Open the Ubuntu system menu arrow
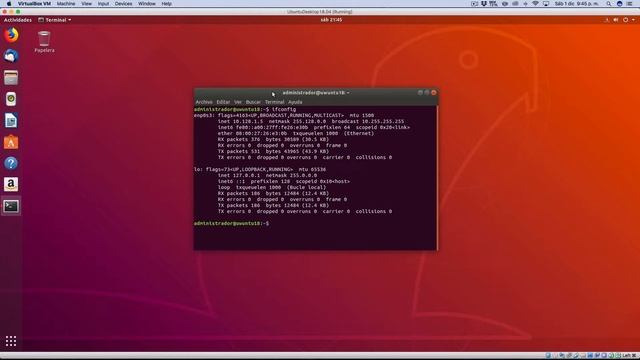 coord(633,20)
